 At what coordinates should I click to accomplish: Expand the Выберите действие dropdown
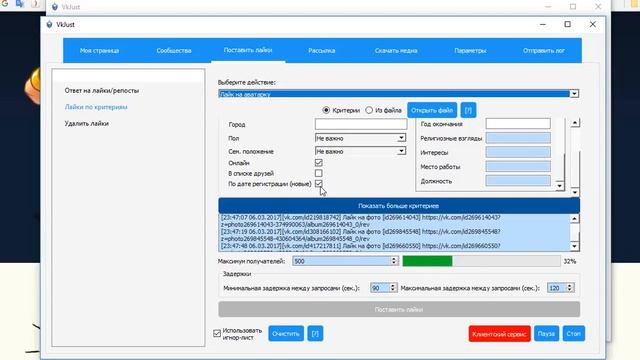pyautogui.click(x=574, y=94)
